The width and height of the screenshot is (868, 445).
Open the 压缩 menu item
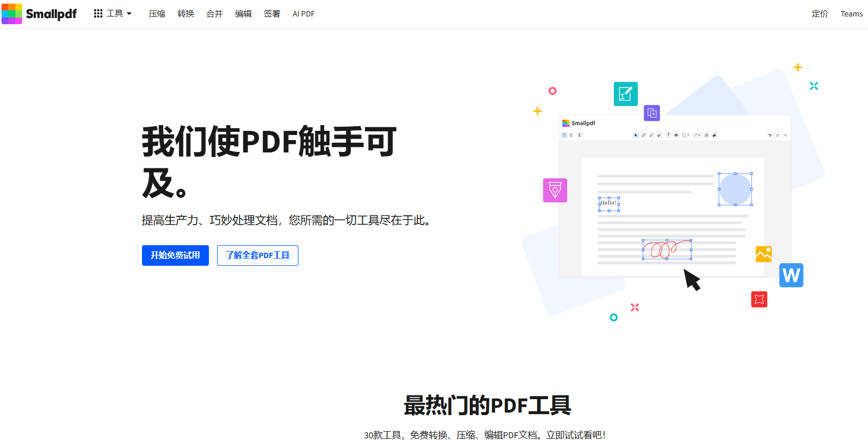(157, 14)
